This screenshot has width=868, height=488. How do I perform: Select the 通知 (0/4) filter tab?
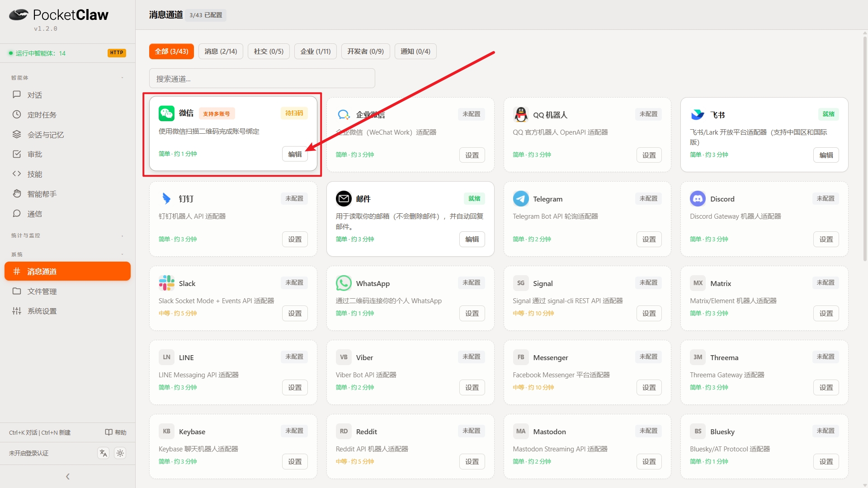415,52
